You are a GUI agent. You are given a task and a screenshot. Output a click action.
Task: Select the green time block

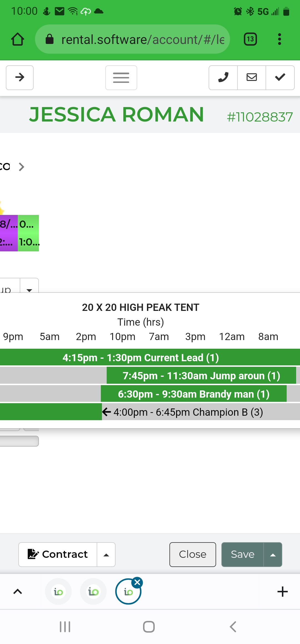[x=28, y=233]
